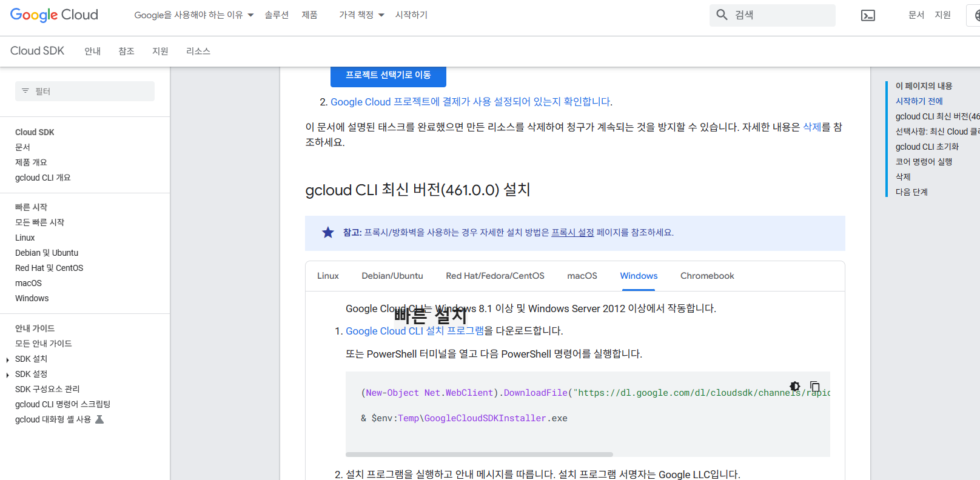
Task: Open SDK 구성요소 관리 sidebar link
Action: [47, 389]
